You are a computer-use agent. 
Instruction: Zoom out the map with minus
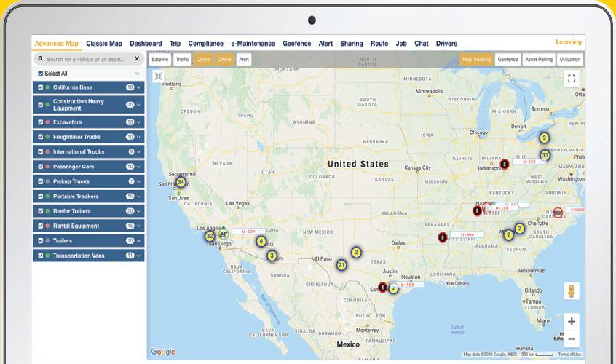pos(572,339)
